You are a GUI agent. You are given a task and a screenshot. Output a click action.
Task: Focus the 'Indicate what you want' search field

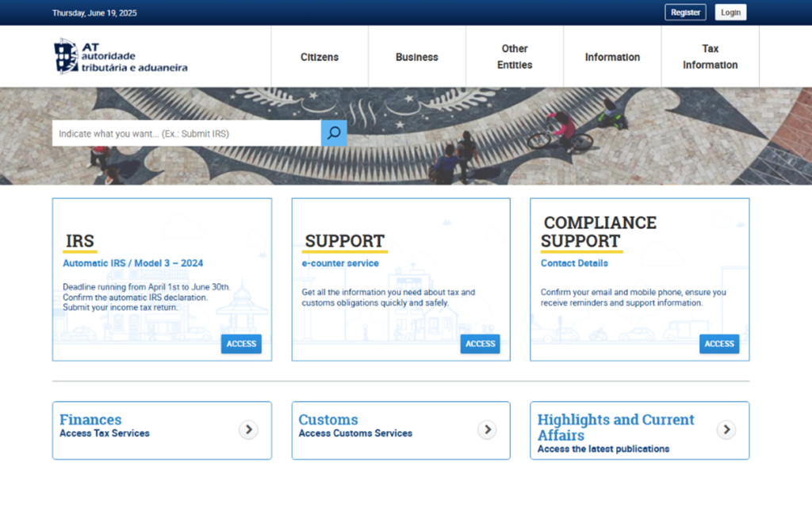pos(186,133)
